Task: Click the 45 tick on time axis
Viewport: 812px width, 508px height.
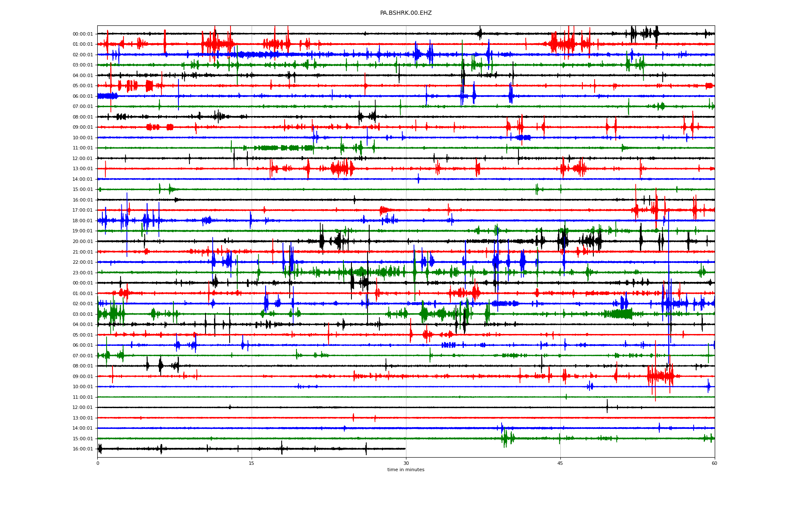Action: pyautogui.click(x=560, y=463)
